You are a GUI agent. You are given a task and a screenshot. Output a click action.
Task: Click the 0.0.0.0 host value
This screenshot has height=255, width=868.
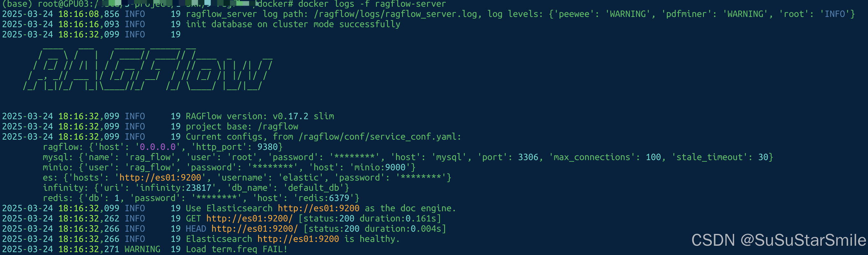(158, 147)
